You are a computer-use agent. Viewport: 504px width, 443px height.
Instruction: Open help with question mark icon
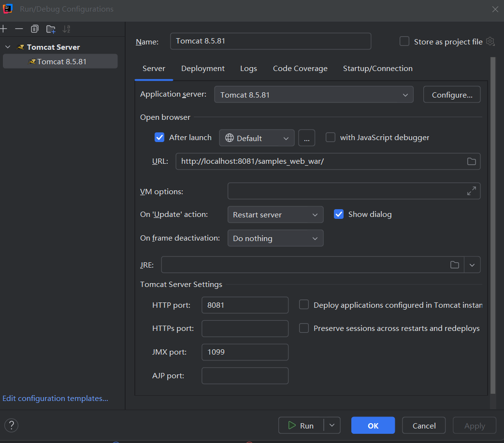pos(11,425)
